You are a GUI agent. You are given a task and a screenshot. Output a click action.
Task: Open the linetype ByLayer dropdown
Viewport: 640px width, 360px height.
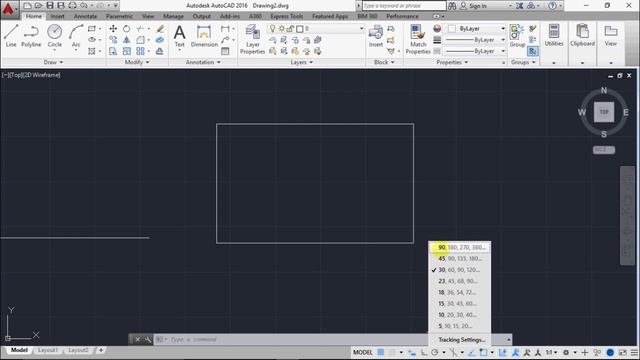(x=476, y=51)
